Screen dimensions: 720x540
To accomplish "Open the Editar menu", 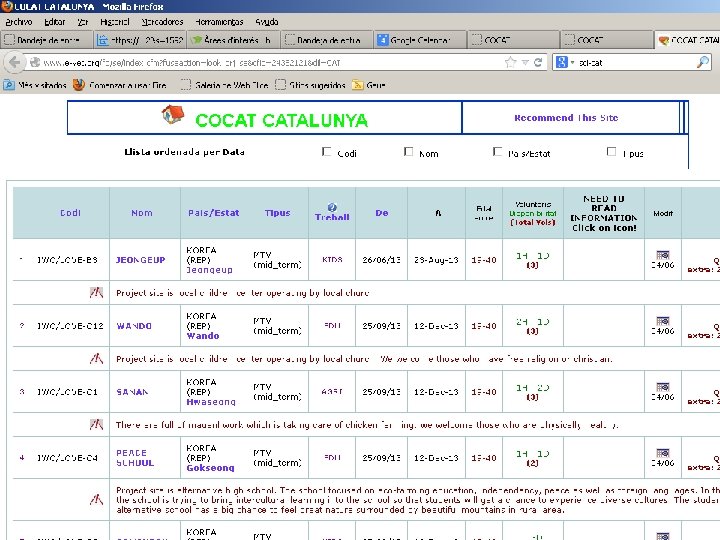I will coord(55,22).
